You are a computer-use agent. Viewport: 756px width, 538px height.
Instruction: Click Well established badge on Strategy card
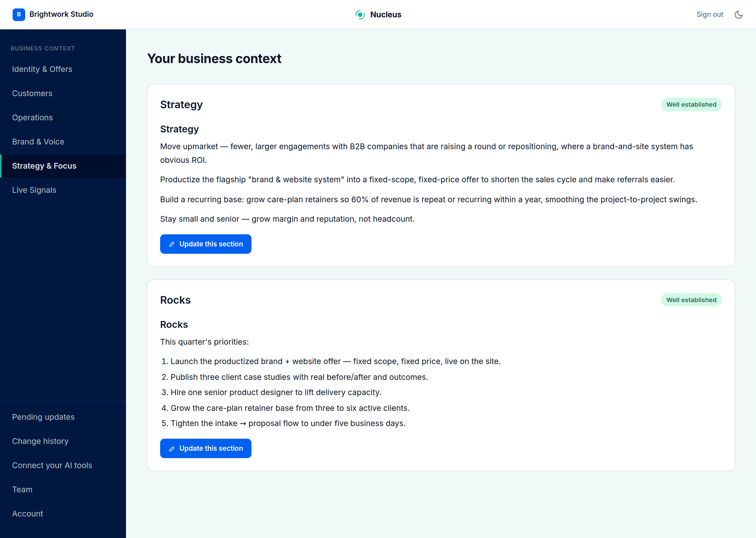coord(691,105)
